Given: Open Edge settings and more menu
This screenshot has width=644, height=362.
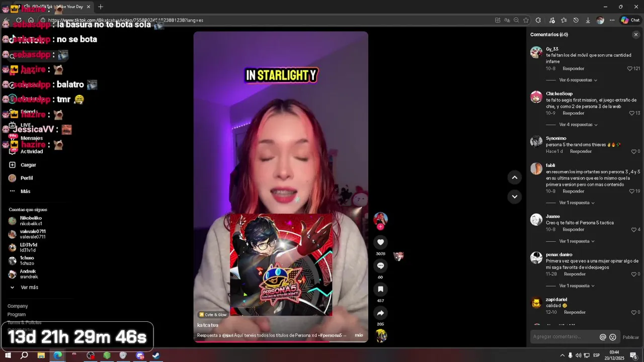Looking at the screenshot, I should pyautogui.click(x=612, y=20).
